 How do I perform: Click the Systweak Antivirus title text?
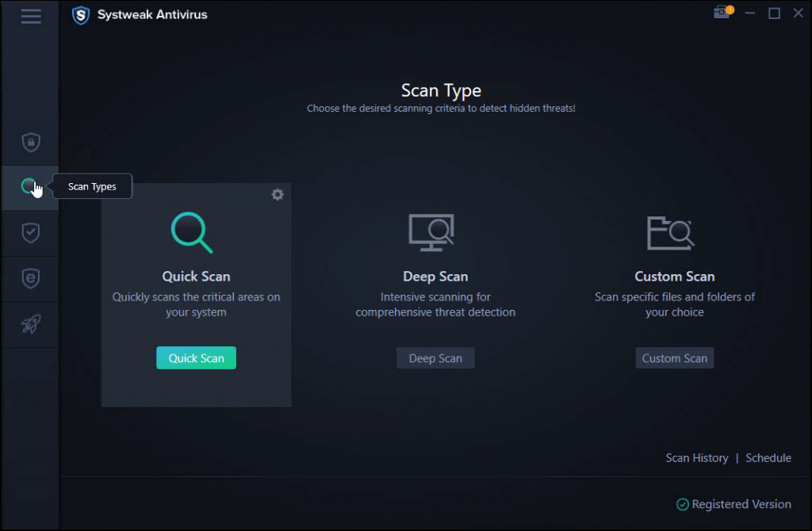pyautogui.click(x=152, y=14)
